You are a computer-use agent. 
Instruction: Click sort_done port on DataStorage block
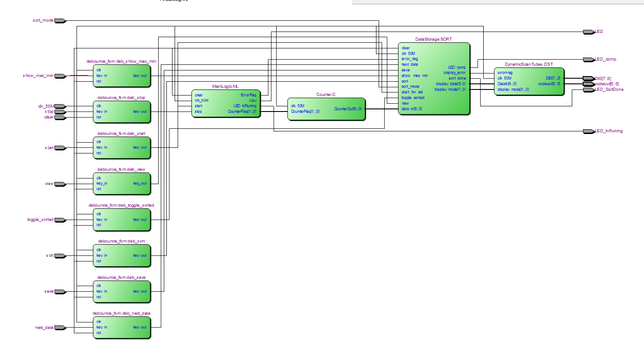click(457, 78)
